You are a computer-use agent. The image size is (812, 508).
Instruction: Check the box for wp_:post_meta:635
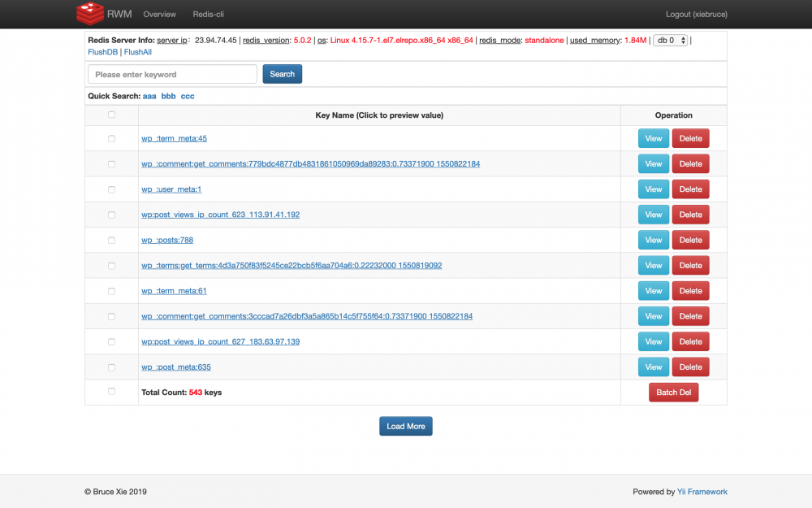pos(111,367)
